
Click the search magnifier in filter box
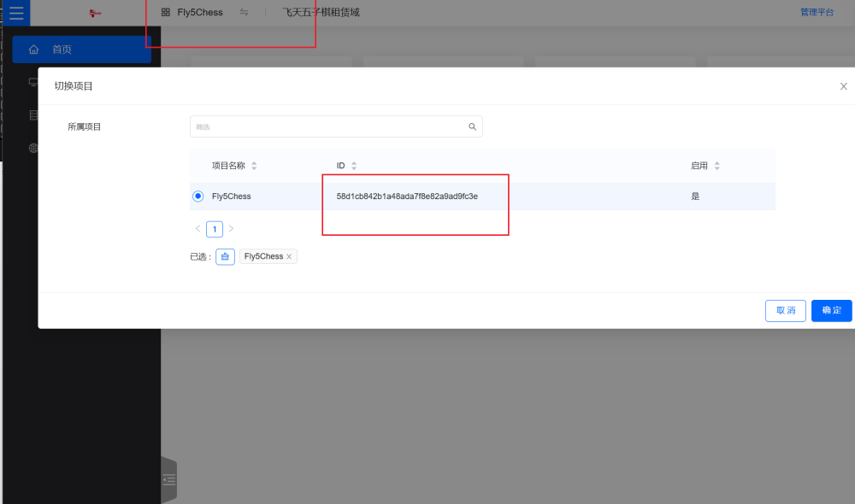click(x=472, y=127)
